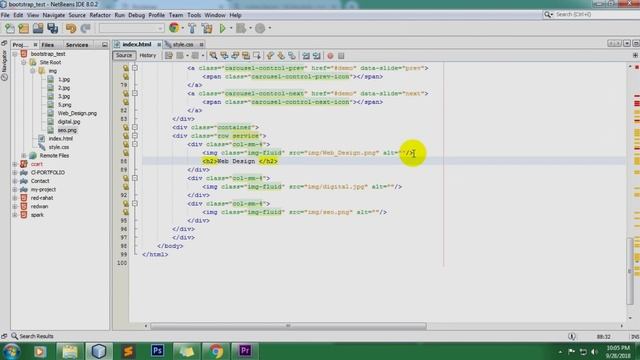This screenshot has height=360, width=640.
Task: Create a new file from toolbar
Action: point(9,28)
